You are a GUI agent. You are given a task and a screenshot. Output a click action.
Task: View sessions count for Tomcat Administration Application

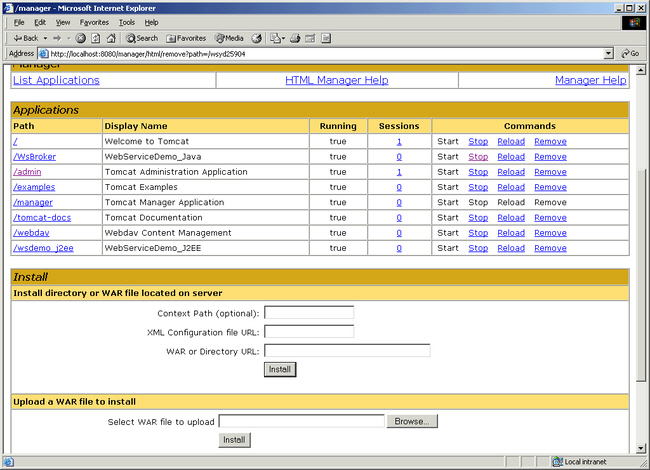[399, 172]
